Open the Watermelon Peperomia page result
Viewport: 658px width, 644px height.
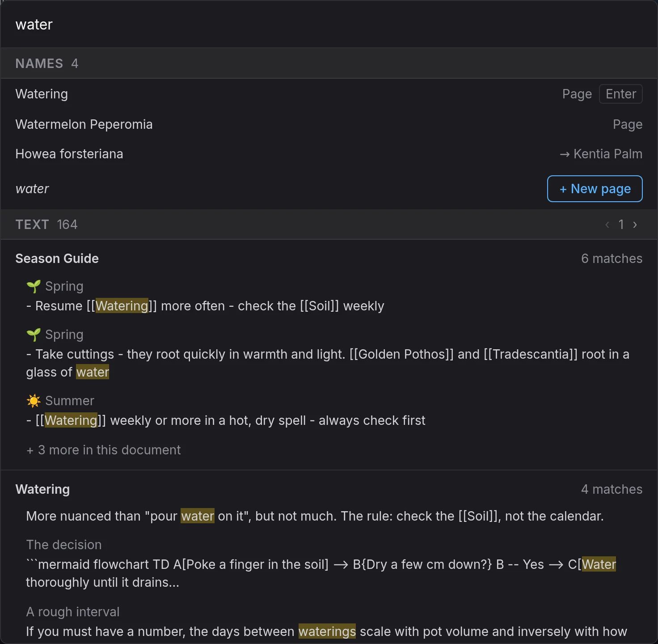[x=329, y=124]
